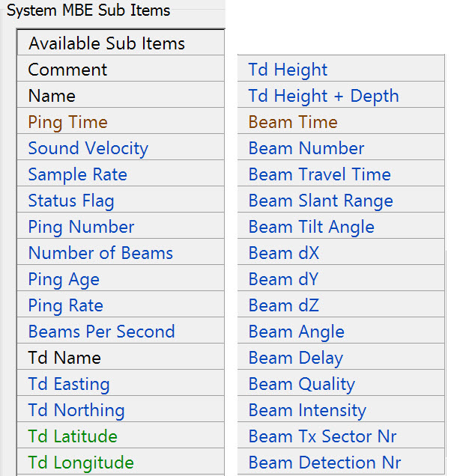Select Td Latitude sub item
Viewport: 454px width, 476px height.
point(73,436)
